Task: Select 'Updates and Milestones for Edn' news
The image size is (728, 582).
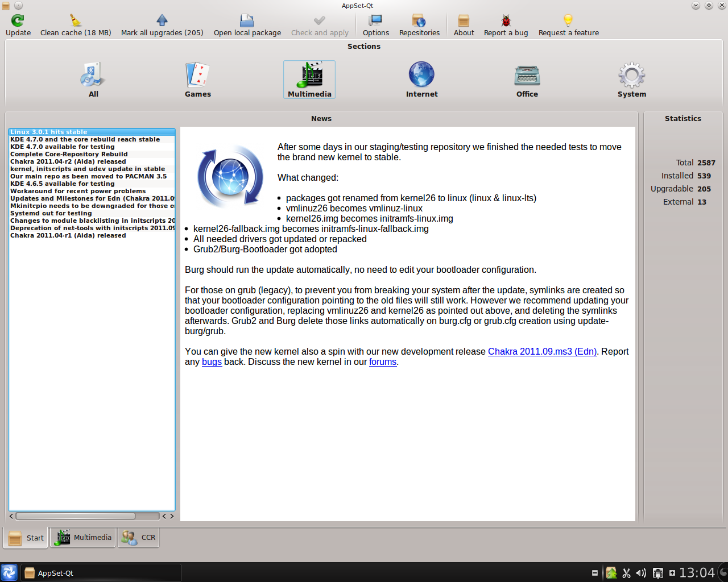Action: (92, 198)
